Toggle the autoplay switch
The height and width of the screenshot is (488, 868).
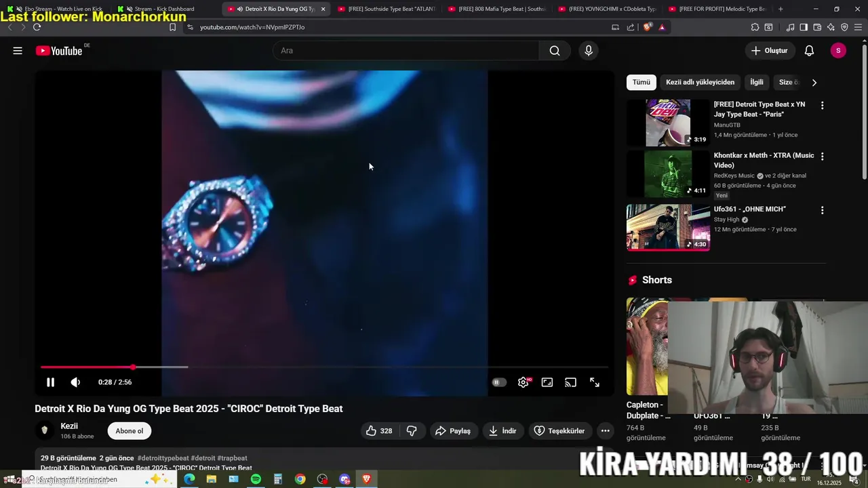(x=498, y=382)
